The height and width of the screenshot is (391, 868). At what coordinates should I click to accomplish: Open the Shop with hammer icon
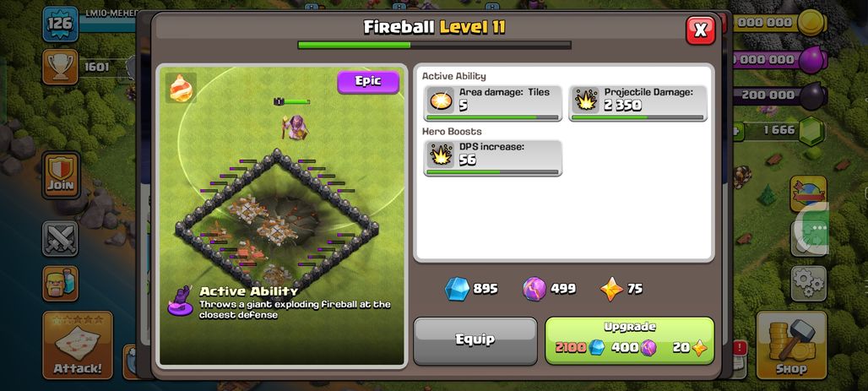point(791,344)
